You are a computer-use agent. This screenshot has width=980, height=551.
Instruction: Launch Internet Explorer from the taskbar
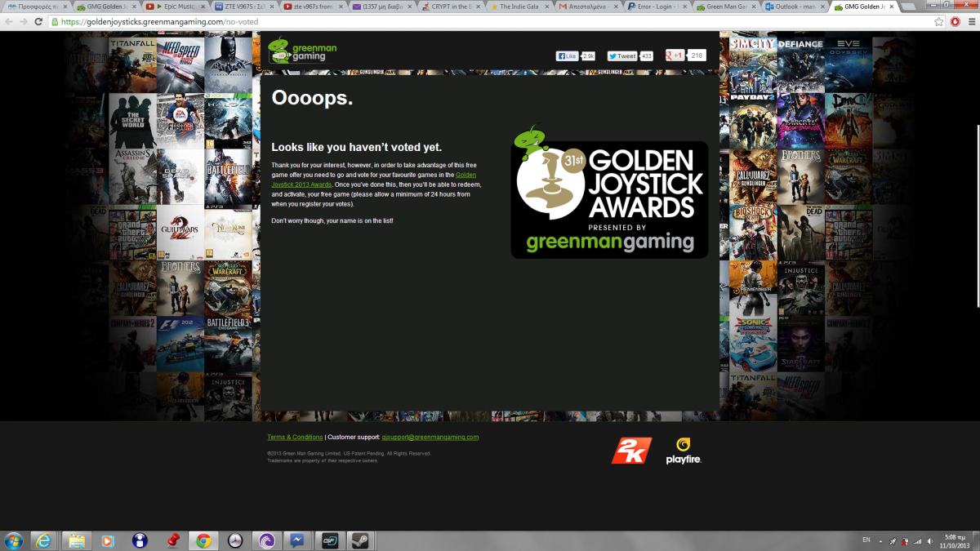point(44,540)
